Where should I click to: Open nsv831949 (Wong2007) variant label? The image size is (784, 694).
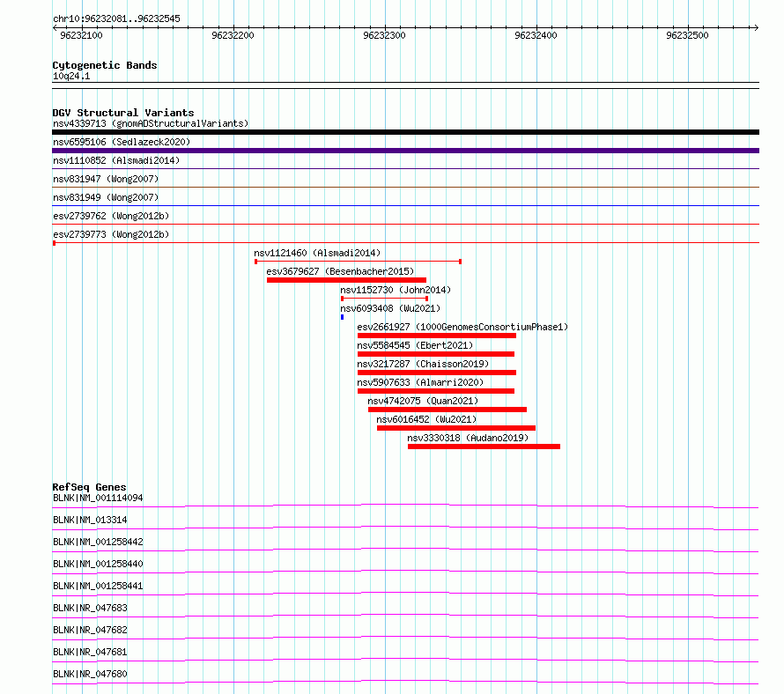[x=106, y=197]
